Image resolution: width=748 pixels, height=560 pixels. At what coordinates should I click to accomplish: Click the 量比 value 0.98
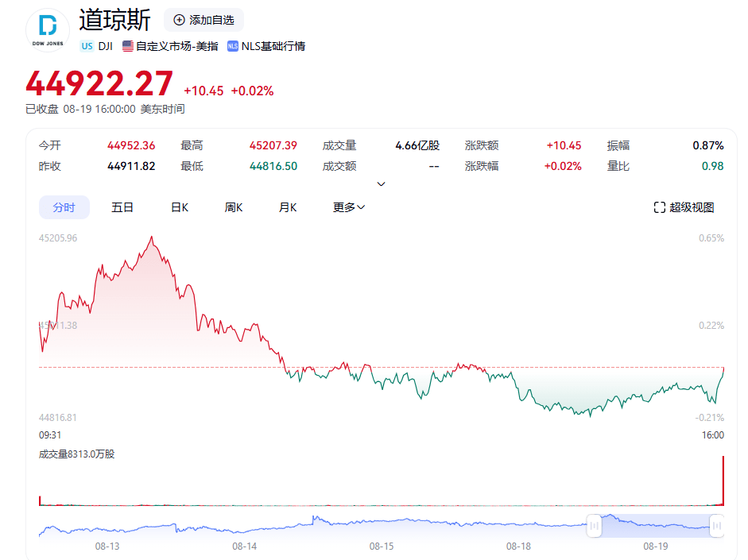click(713, 166)
